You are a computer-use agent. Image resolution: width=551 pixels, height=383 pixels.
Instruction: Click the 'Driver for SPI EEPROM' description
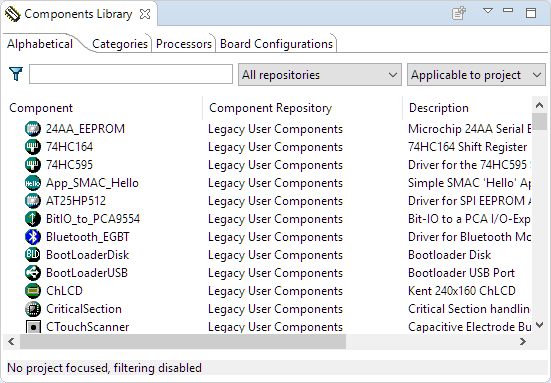pyautogui.click(x=469, y=201)
